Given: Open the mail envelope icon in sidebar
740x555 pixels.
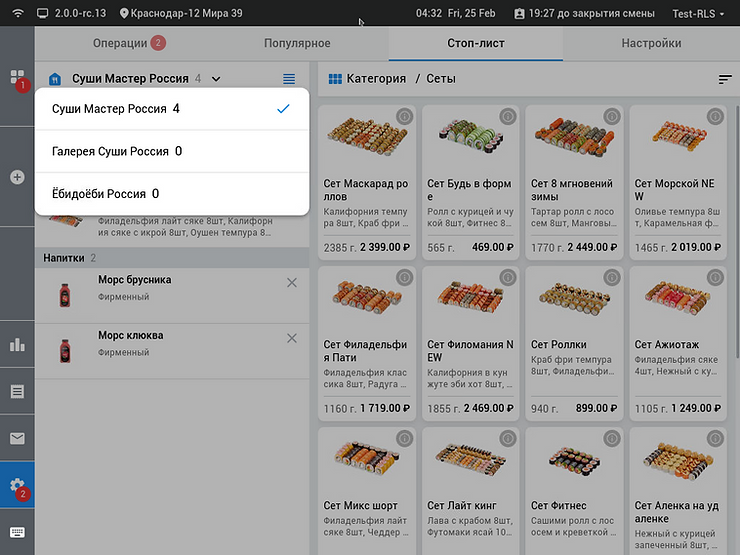Looking at the screenshot, I should pyautogui.click(x=17, y=438).
